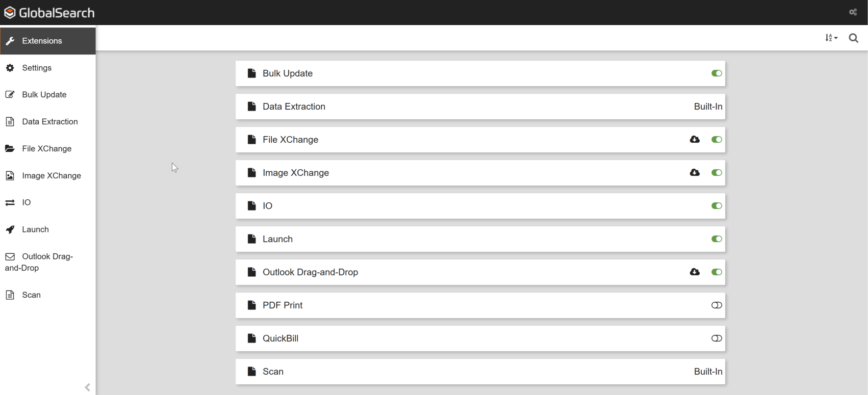This screenshot has height=395, width=868.
Task: Click Image XChange cloud download icon
Action: 695,173
